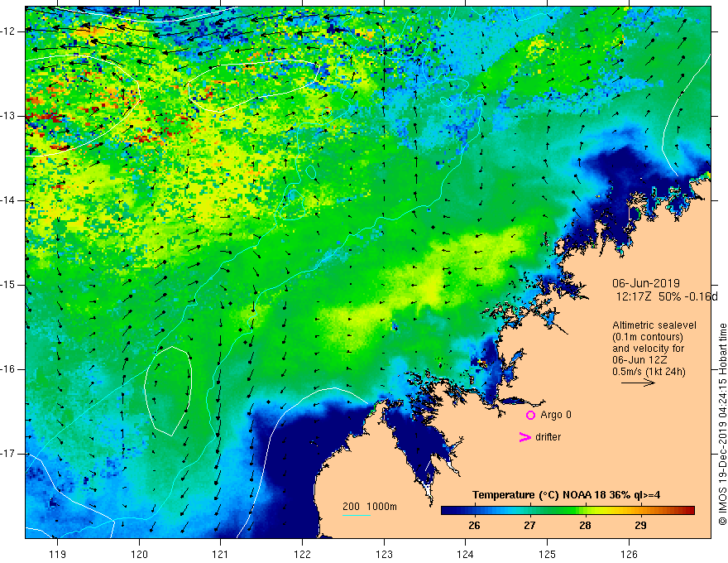Click the IMOS copyright timestamp text
Image resolution: width=728 pixels, height=563 pixels.
[722, 424]
